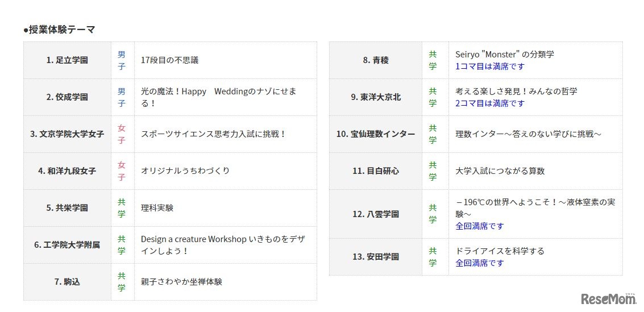The width and height of the screenshot is (644, 312).
Task: Click the 共学 label for 駒込
Action: [122, 282]
